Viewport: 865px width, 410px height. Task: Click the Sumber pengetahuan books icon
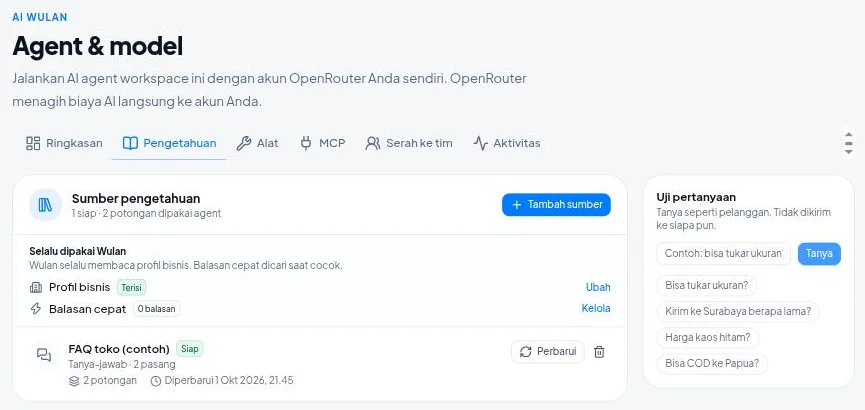click(x=45, y=205)
